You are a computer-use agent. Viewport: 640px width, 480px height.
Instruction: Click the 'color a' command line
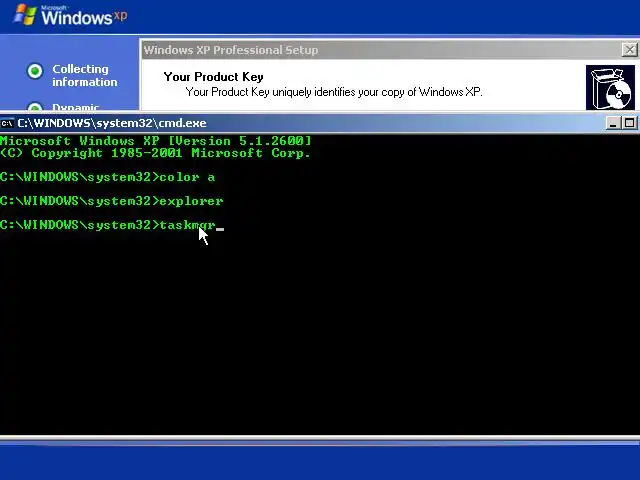coord(107,177)
